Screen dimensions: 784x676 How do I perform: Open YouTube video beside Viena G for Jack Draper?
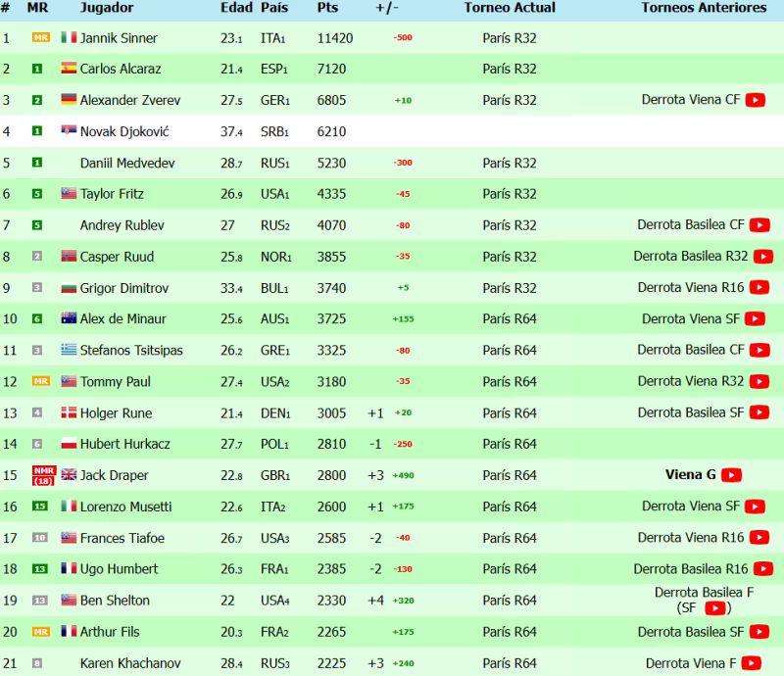pyautogui.click(x=731, y=475)
